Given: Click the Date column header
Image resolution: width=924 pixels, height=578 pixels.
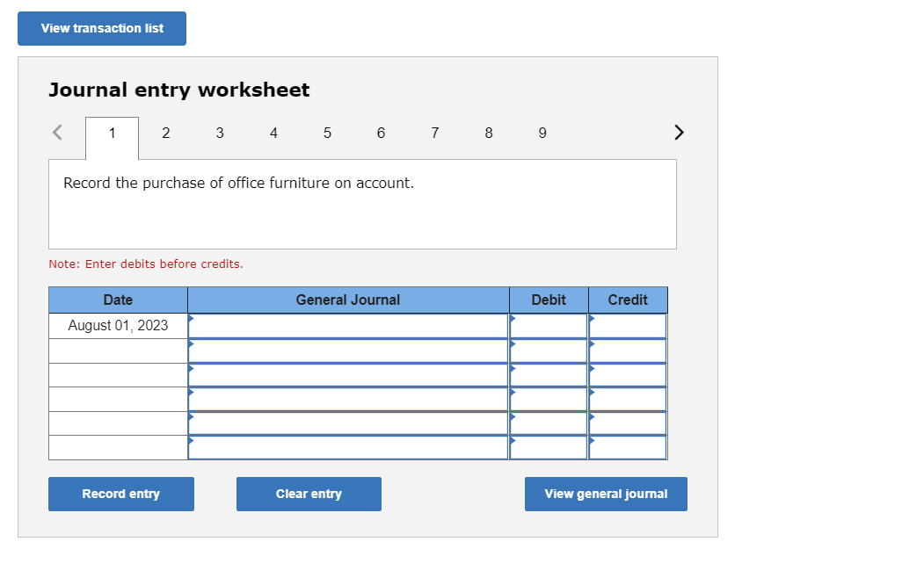Looking at the screenshot, I should tap(118, 300).
